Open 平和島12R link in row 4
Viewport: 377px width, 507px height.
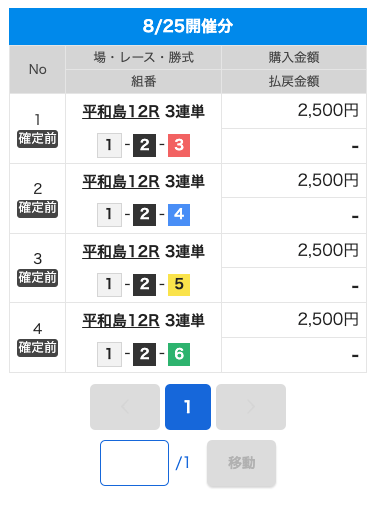click(121, 321)
